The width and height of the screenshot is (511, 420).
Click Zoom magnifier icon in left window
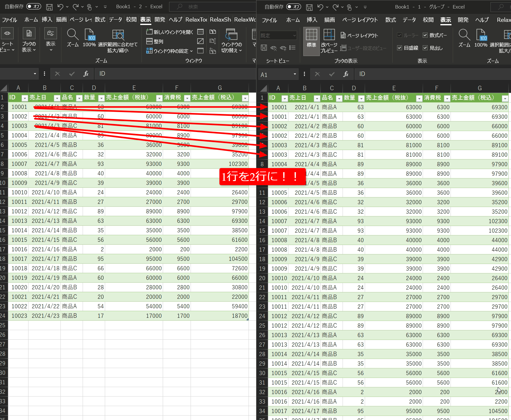pos(73,35)
